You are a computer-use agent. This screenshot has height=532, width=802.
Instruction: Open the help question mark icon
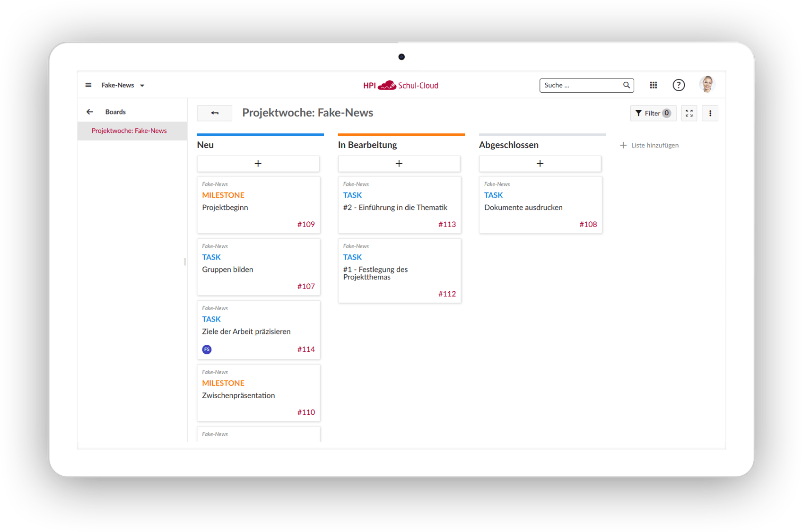pos(678,85)
